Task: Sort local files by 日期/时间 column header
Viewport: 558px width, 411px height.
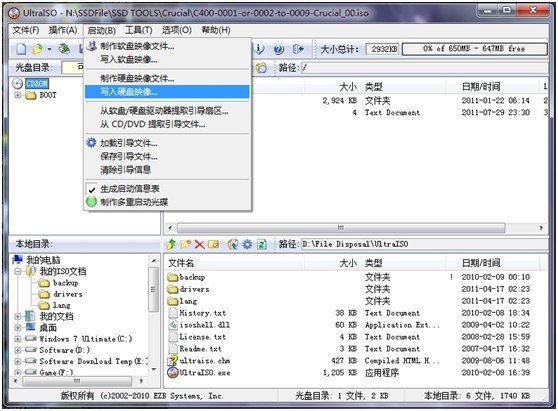Action: [499, 263]
